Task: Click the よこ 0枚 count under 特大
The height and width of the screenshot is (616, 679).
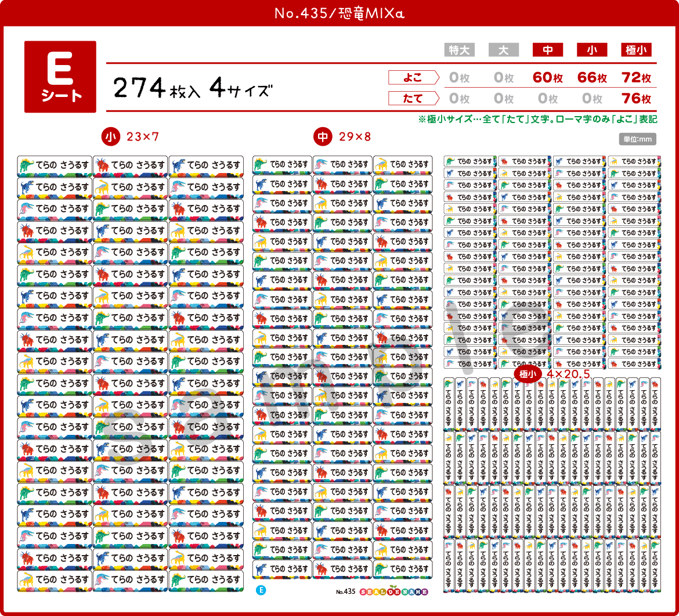Action: tap(460, 78)
